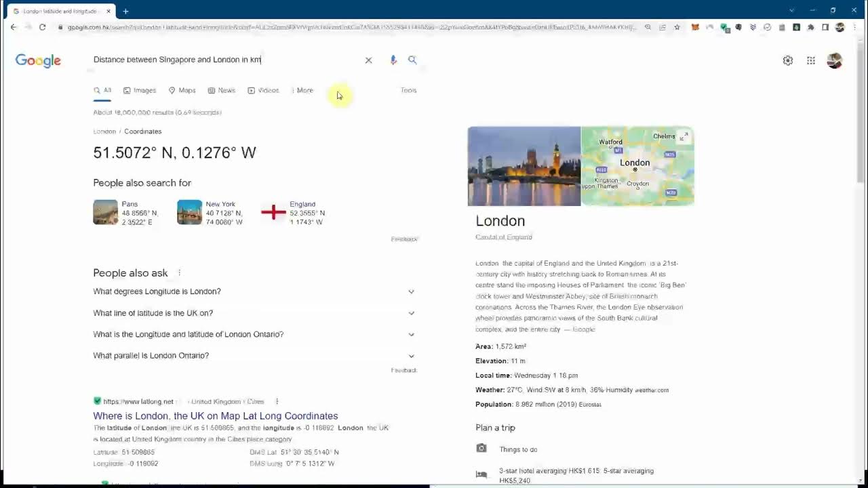868x488 pixels.
Task: Open the Google account avatar
Action: [835, 60]
